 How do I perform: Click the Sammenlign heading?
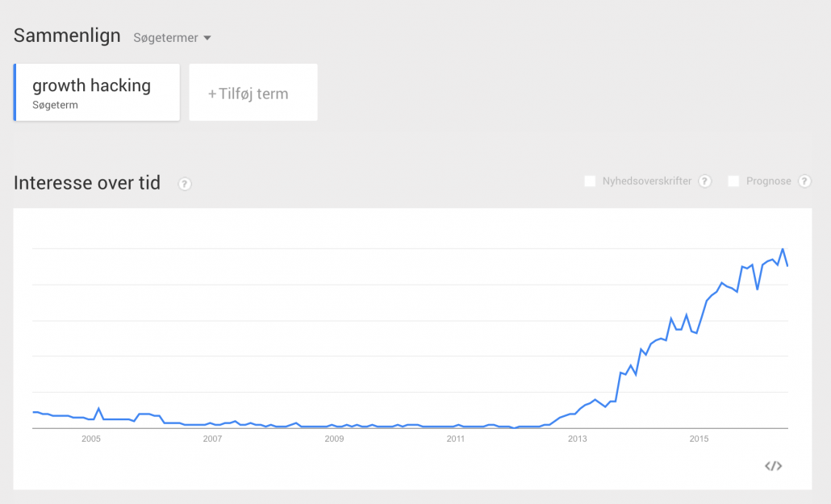pyautogui.click(x=67, y=35)
